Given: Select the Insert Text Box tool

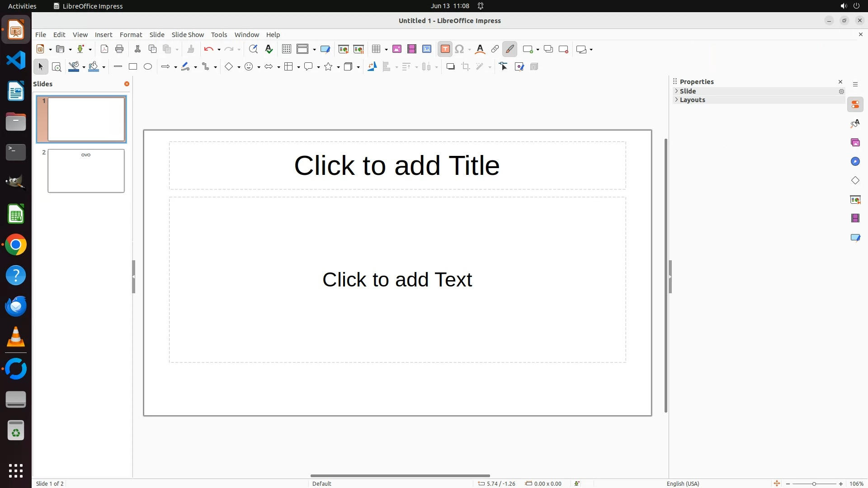Looking at the screenshot, I should coord(445,49).
